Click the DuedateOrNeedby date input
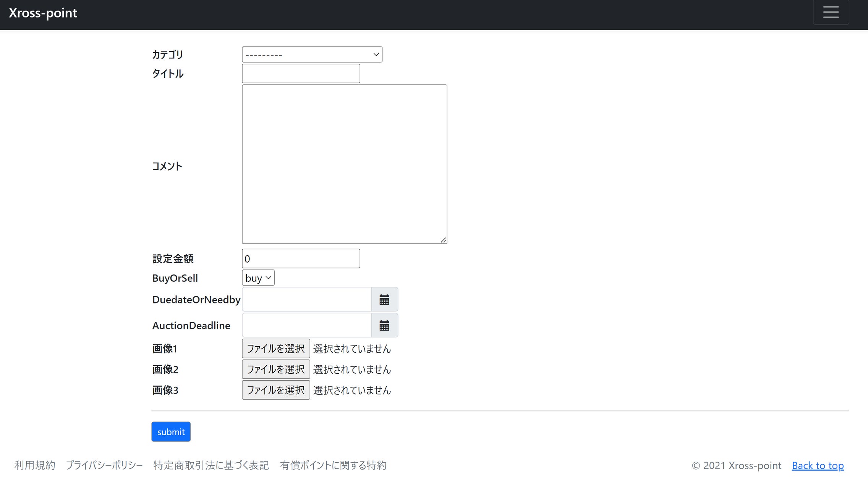This screenshot has width=868, height=481. click(306, 300)
